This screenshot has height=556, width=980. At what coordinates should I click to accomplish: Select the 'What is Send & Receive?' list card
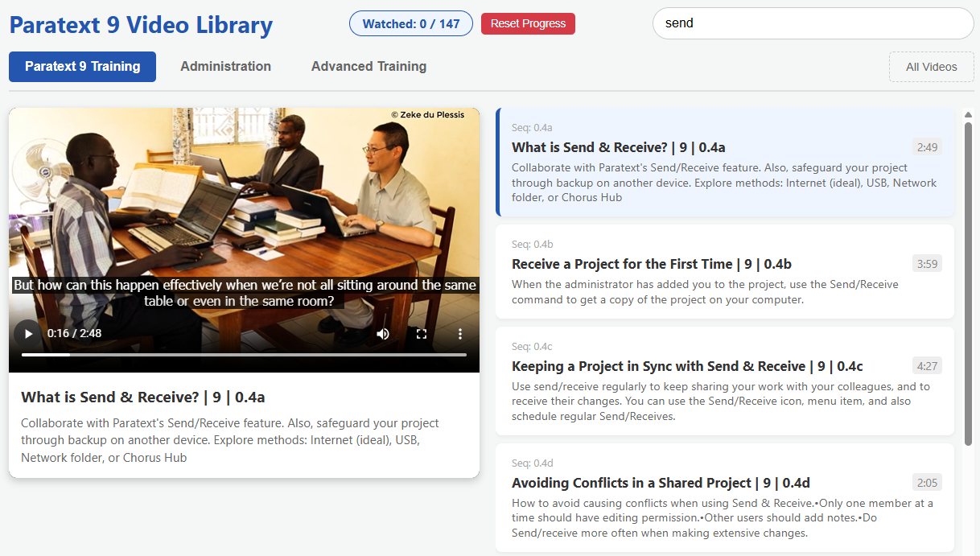click(x=725, y=163)
